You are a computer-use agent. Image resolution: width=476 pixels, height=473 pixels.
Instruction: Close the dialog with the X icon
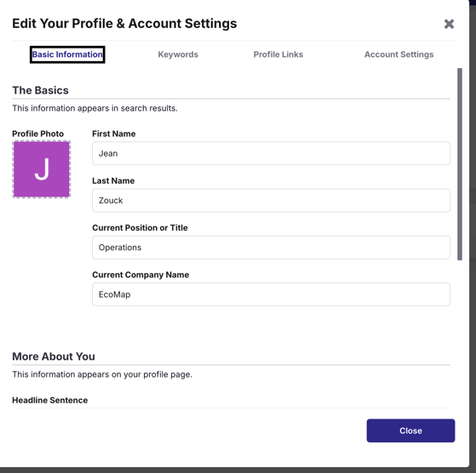pyautogui.click(x=449, y=24)
